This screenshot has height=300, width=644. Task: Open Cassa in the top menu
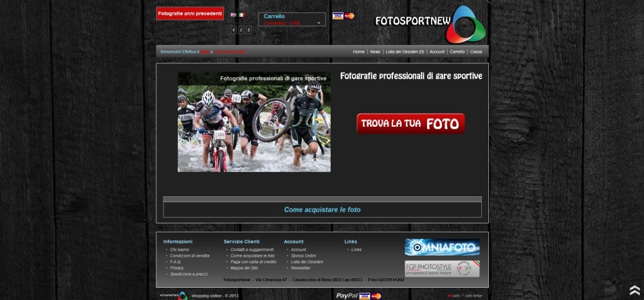(x=476, y=52)
